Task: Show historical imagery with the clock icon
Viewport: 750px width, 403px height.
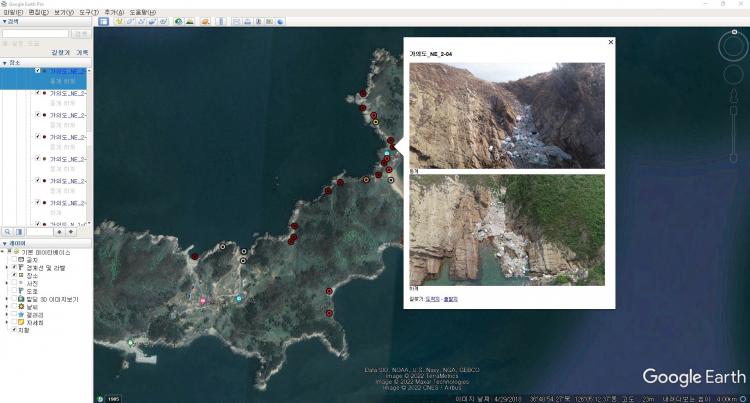Action: 178,22
